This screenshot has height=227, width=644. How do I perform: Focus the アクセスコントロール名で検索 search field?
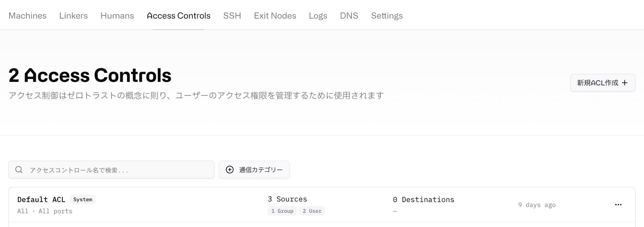point(111,170)
